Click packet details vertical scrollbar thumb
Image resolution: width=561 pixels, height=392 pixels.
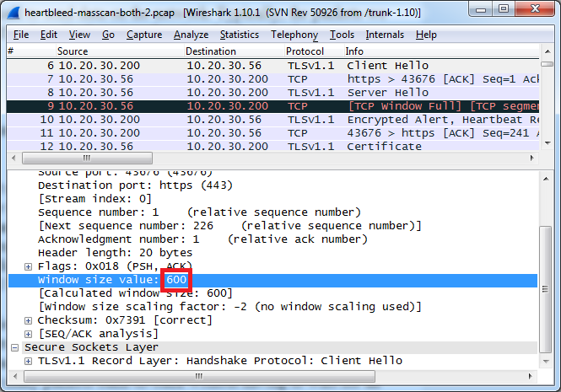click(x=546, y=289)
